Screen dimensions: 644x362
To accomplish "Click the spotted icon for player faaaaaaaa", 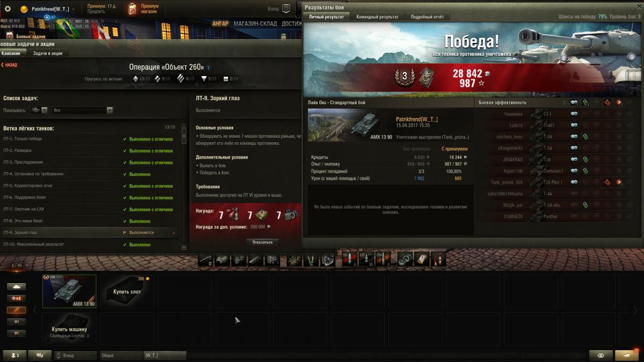I will coord(574,114).
